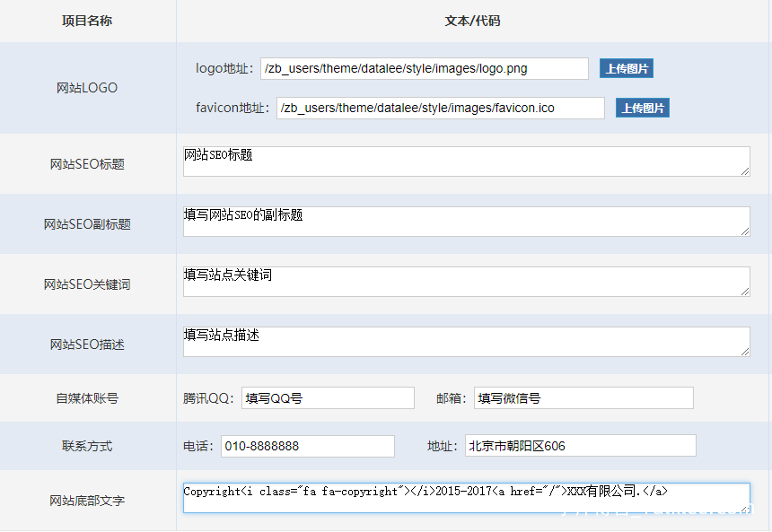Select the 填写站点描述 text field
Screen dimensions: 772x532
(466, 342)
